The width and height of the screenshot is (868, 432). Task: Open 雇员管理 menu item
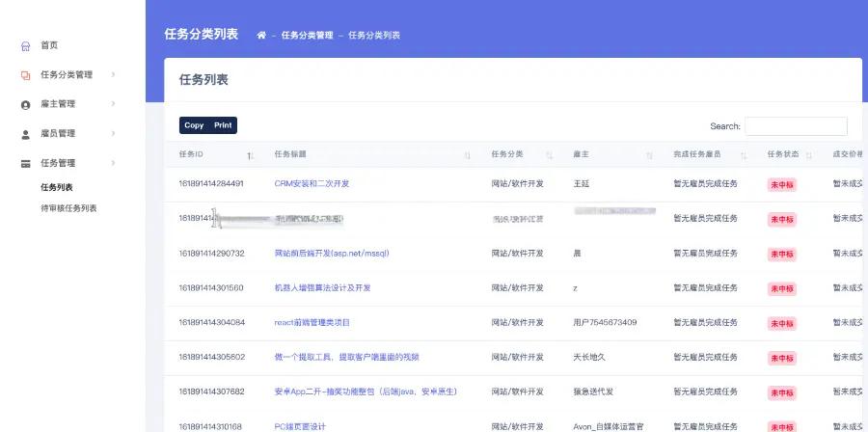click(58, 133)
